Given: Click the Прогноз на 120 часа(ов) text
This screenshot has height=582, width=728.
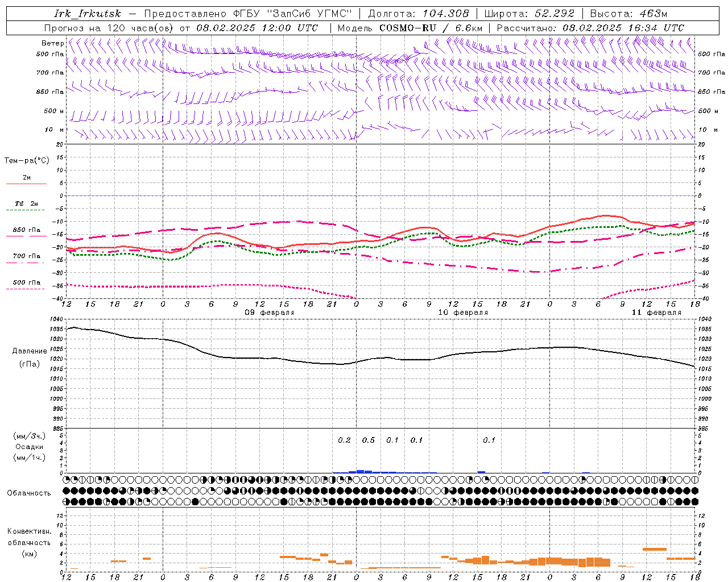Looking at the screenshot, I should pyautogui.click(x=109, y=28).
